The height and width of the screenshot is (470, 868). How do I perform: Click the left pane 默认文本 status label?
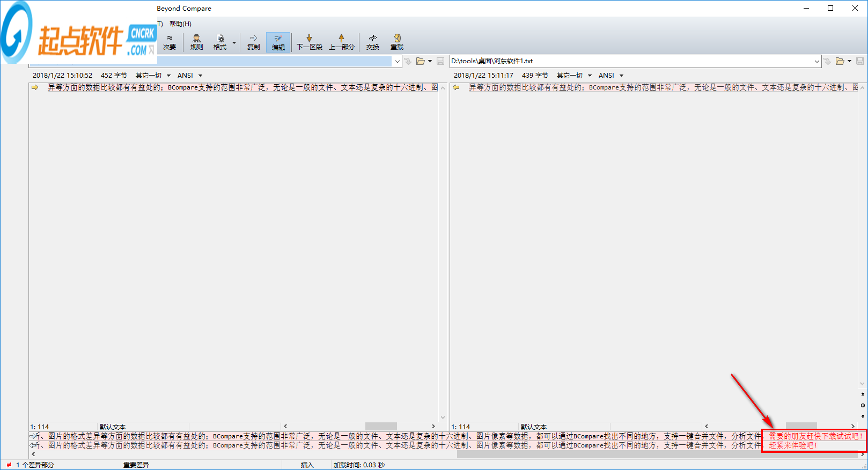coord(113,427)
